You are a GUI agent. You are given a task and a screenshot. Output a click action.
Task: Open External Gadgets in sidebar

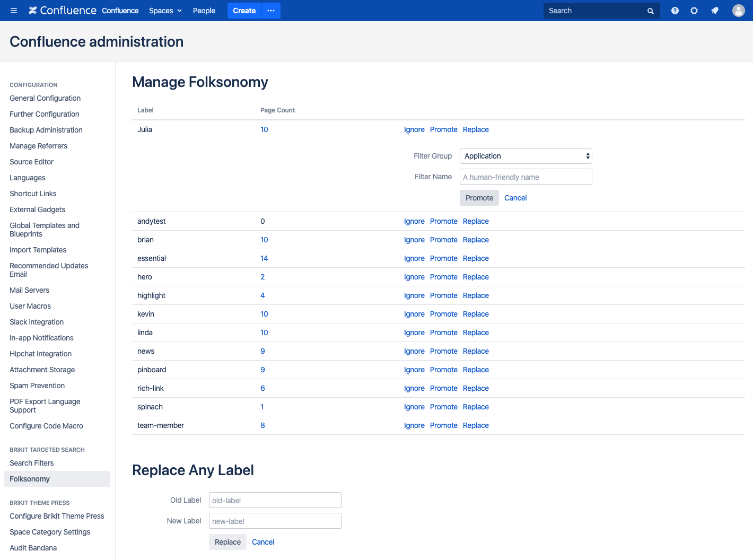click(37, 209)
